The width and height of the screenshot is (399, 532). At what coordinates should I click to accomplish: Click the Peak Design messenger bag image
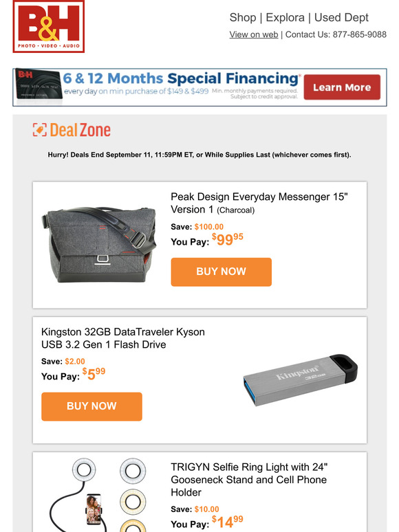pos(99,244)
